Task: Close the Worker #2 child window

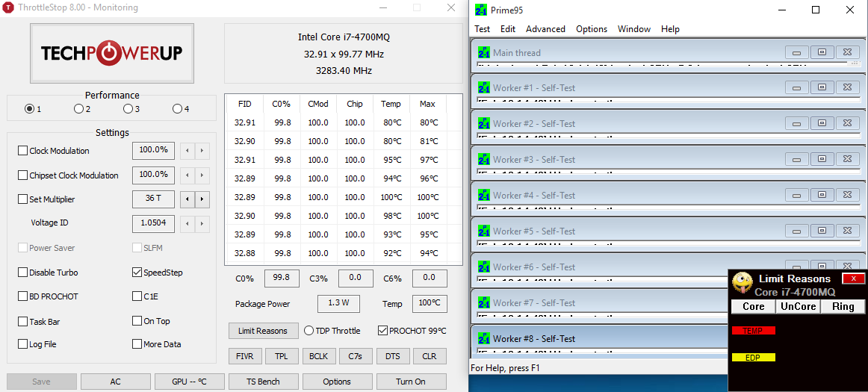Action: pos(847,123)
